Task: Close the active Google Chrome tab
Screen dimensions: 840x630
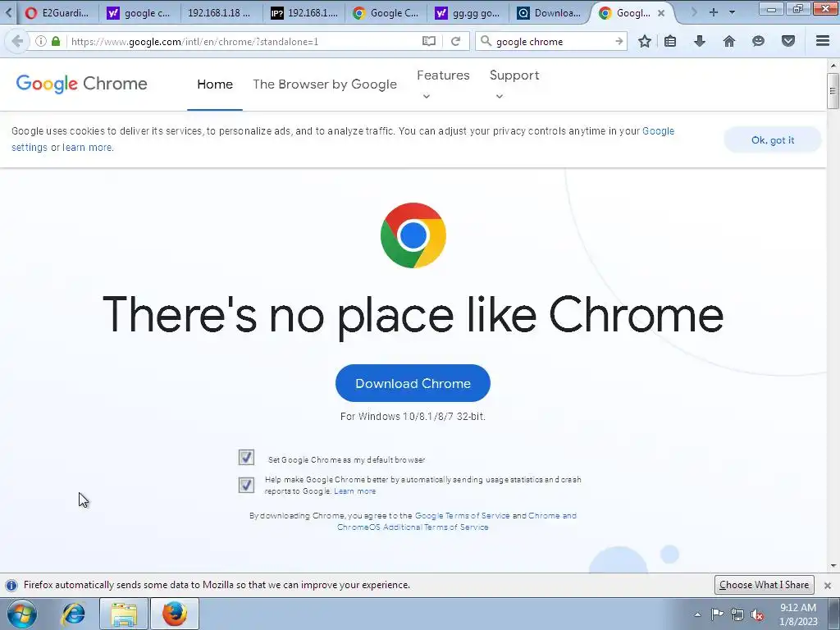Action: 661,13
